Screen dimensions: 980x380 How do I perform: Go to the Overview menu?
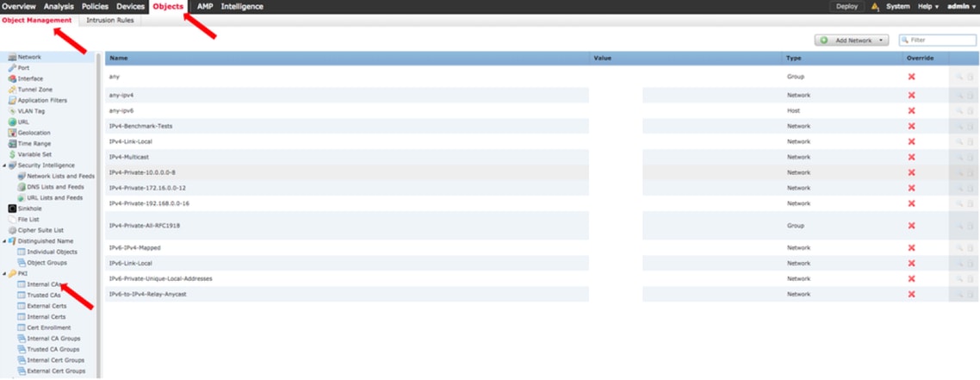(19, 6)
